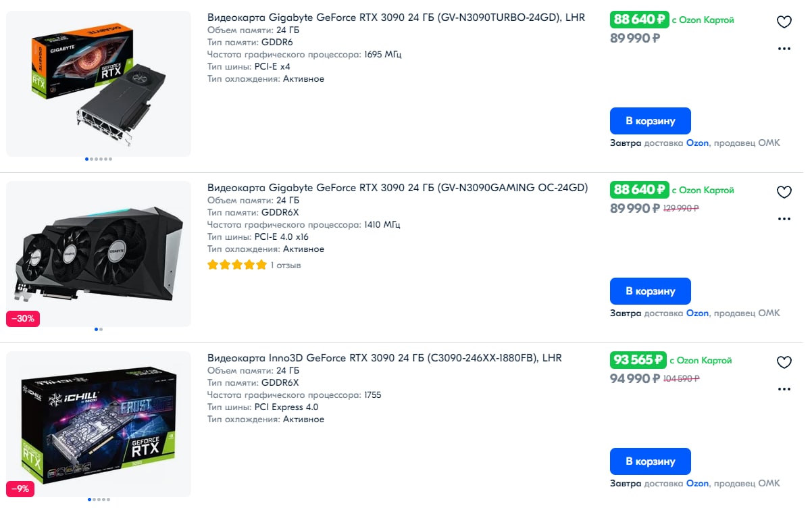This screenshot has width=812, height=508.
Task: Favorite the Gigabyte GAMING OC-24GD card
Action: coord(784,193)
